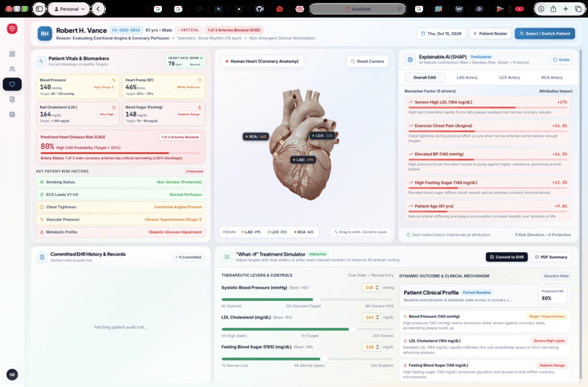Toggle the browser sidebar icon
Screen dimensions: 588x387
39,9
